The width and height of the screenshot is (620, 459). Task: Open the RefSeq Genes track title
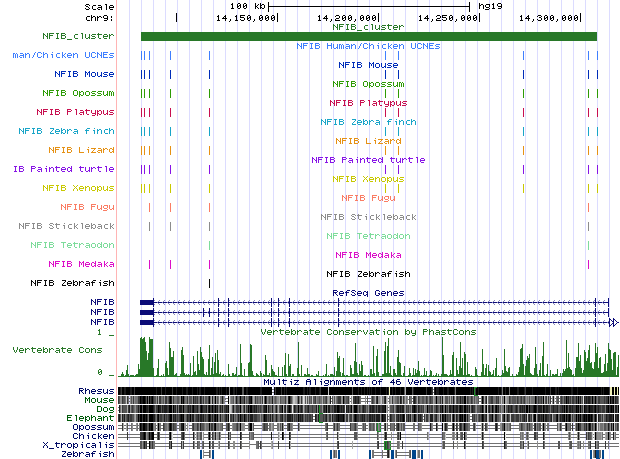tap(367, 292)
